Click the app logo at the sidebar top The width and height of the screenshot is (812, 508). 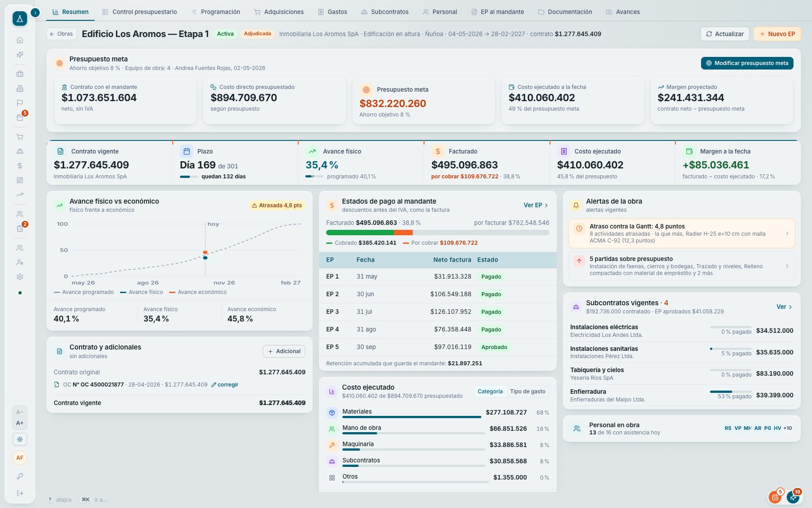[20, 19]
